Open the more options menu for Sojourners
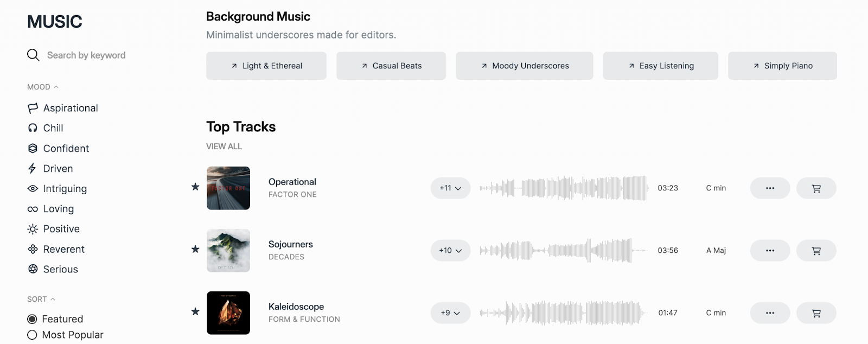Viewport: 868px width, 344px height. pos(769,250)
